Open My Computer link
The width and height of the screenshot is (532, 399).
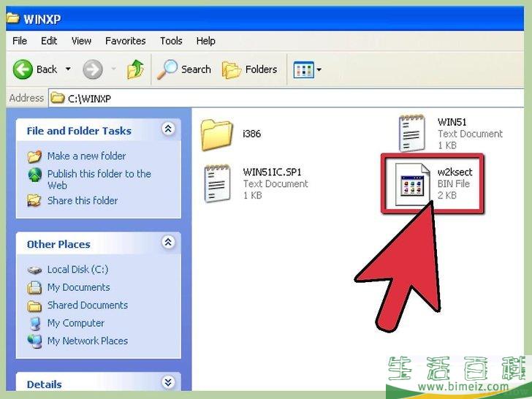[76, 323]
